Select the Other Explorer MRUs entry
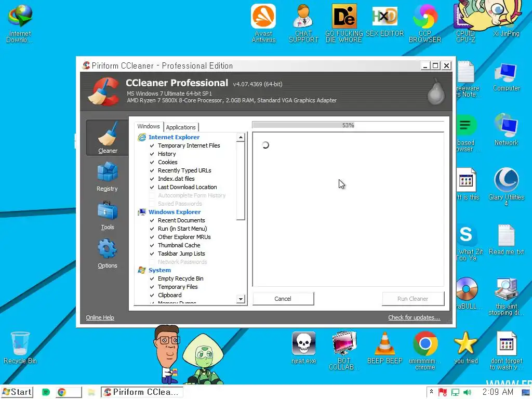 (184, 237)
